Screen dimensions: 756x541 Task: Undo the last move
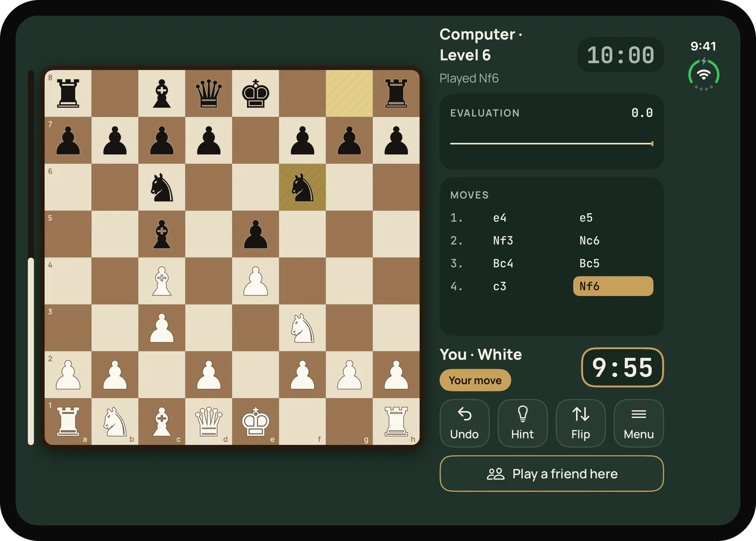(x=464, y=423)
